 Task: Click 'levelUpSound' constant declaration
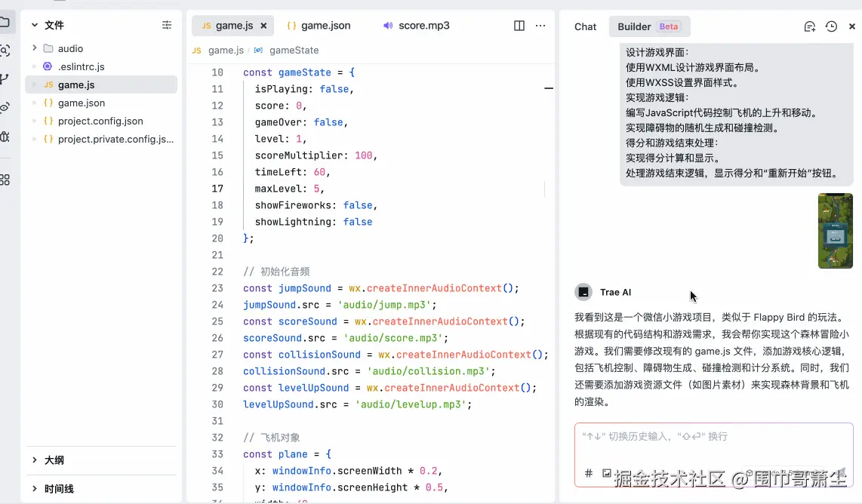pos(313,388)
